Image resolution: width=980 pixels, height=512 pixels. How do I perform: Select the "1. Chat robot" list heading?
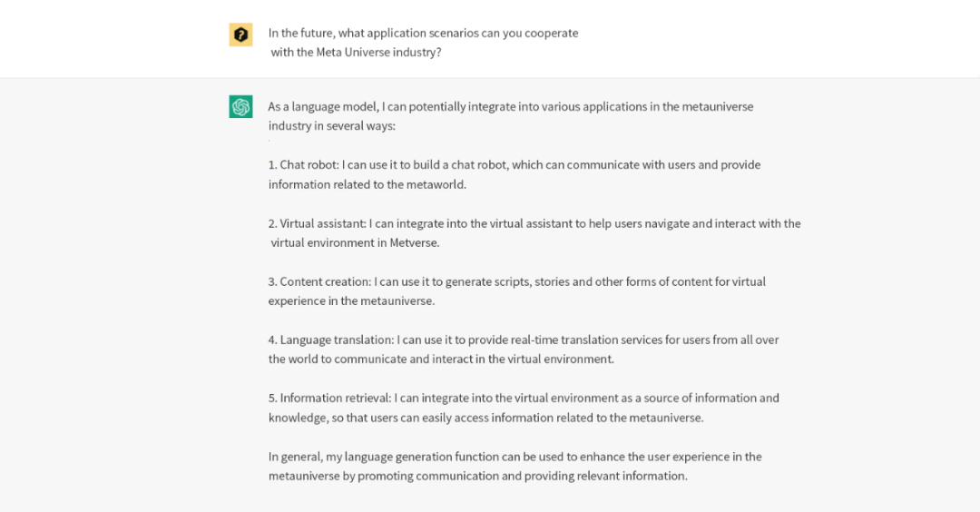click(x=303, y=165)
